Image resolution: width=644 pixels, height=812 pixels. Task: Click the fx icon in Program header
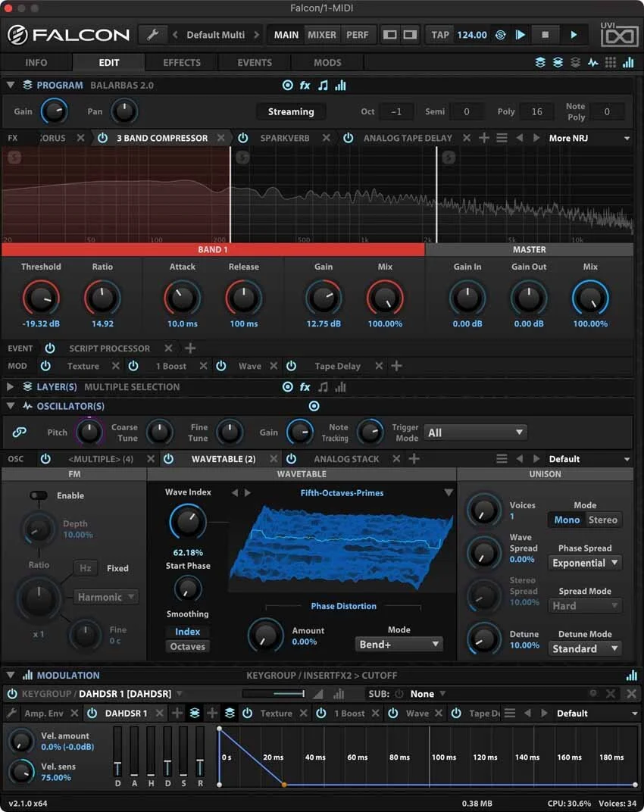tap(305, 86)
